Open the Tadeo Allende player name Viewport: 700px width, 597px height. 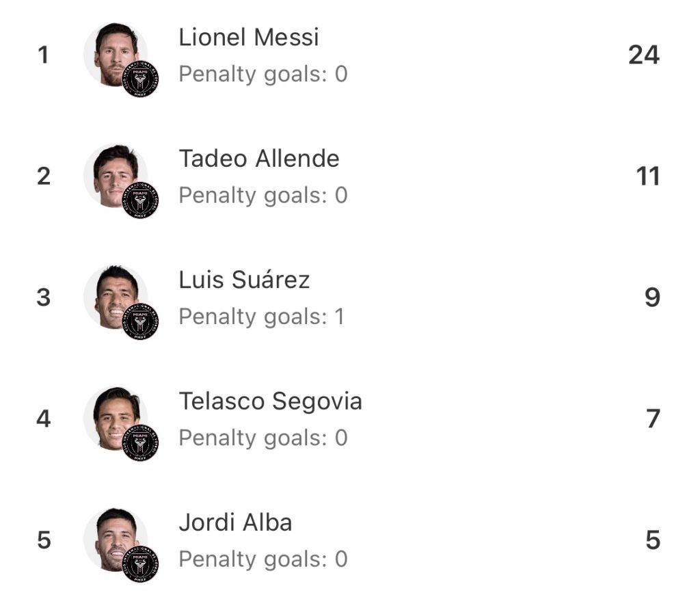259,159
